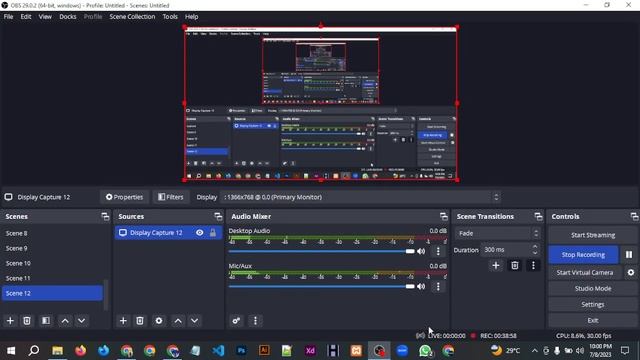Undock the Scenes panel
The height and width of the screenshot is (360, 640).
(x=105, y=216)
